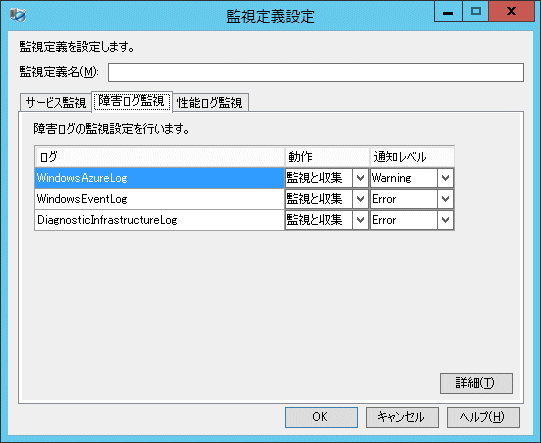Click the 詳細(T) button
This screenshot has height=443, width=541.
click(476, 383)
